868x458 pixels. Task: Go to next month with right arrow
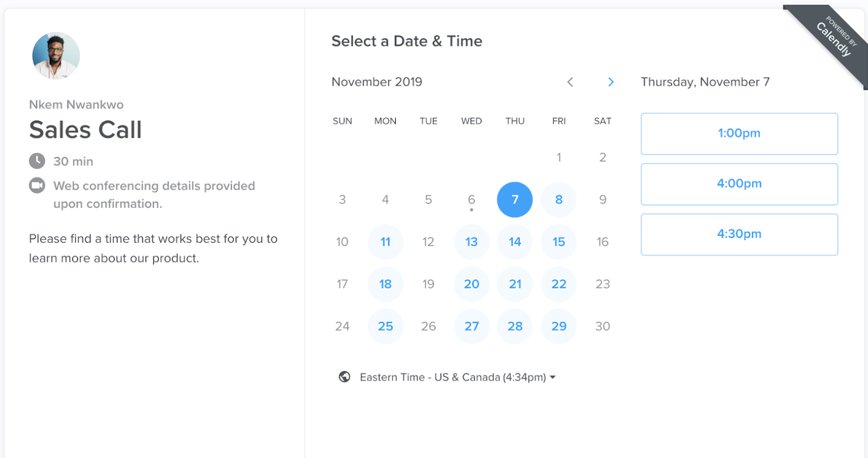(611, 82)
